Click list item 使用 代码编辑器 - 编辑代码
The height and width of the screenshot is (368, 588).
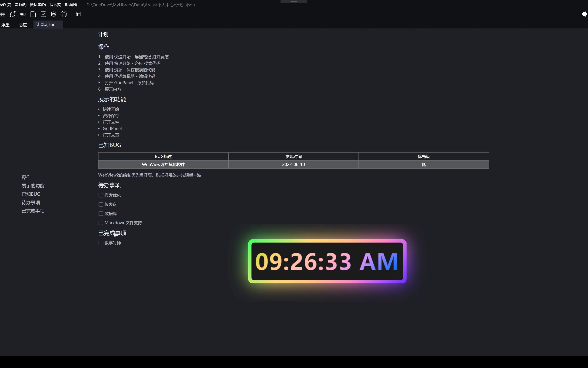pyautogui.click(x=130, y=76)
